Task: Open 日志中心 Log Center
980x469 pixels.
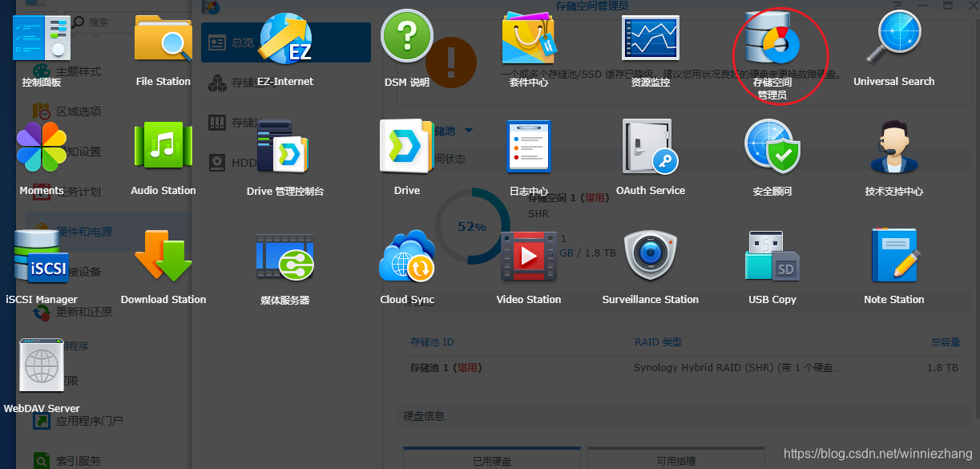Action: pos(529,148)
